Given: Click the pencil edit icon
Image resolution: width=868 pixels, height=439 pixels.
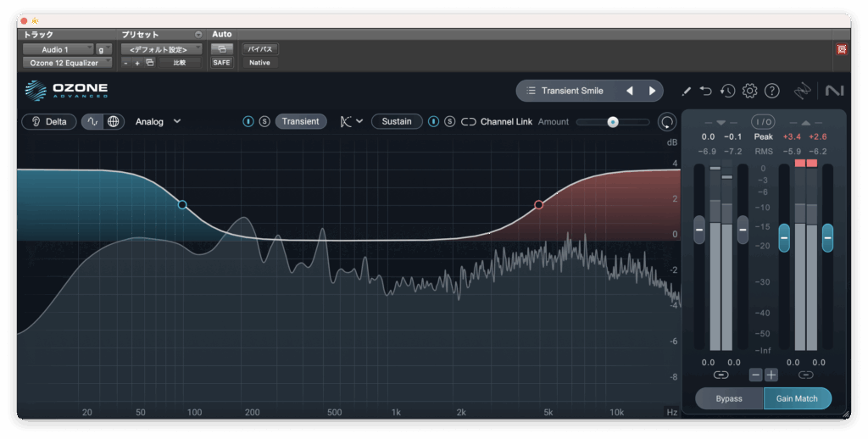Looking at the screenshot, I should (x=686, y=91).
